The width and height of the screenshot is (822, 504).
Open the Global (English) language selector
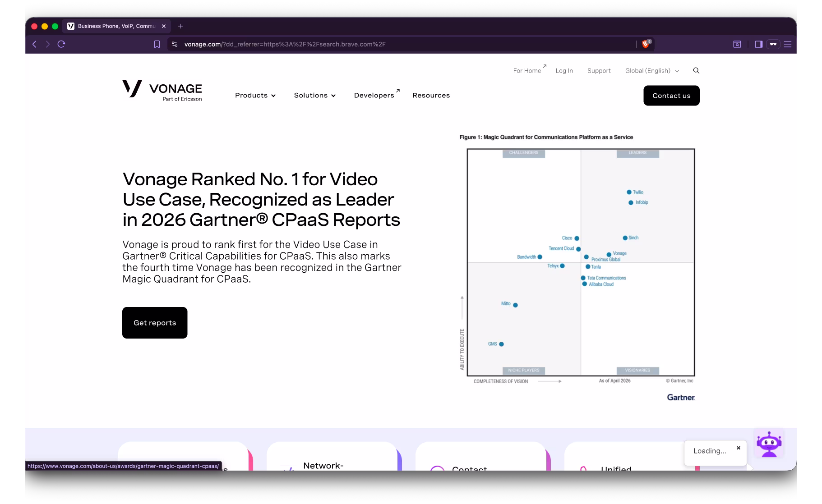[x=652, y=71]
